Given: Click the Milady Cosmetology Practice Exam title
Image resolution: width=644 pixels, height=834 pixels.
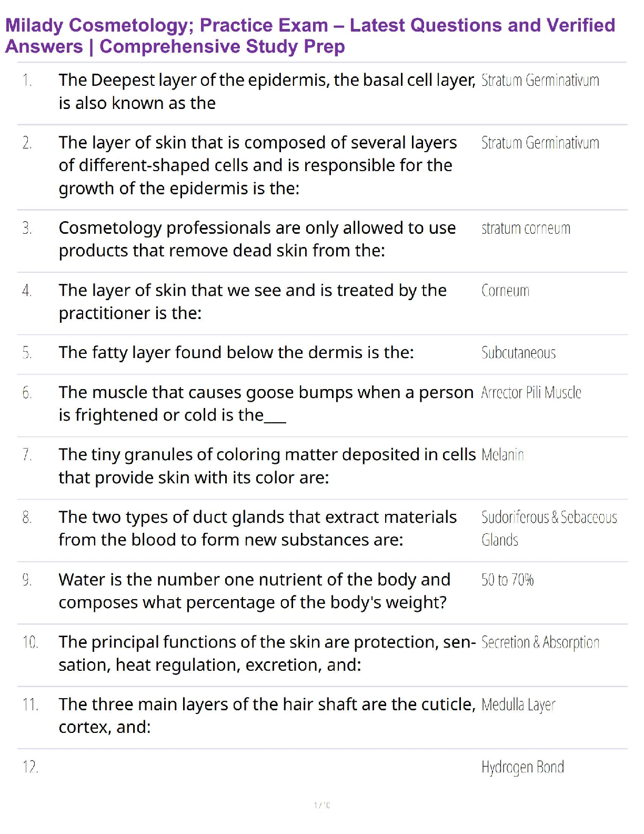Looking at the screenshot, I should [x=310, y=36].
